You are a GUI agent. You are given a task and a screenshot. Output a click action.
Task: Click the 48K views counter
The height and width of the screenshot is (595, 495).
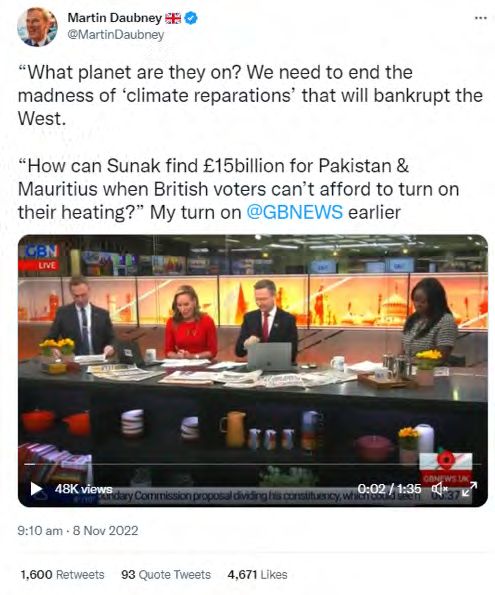coord(84,489)
